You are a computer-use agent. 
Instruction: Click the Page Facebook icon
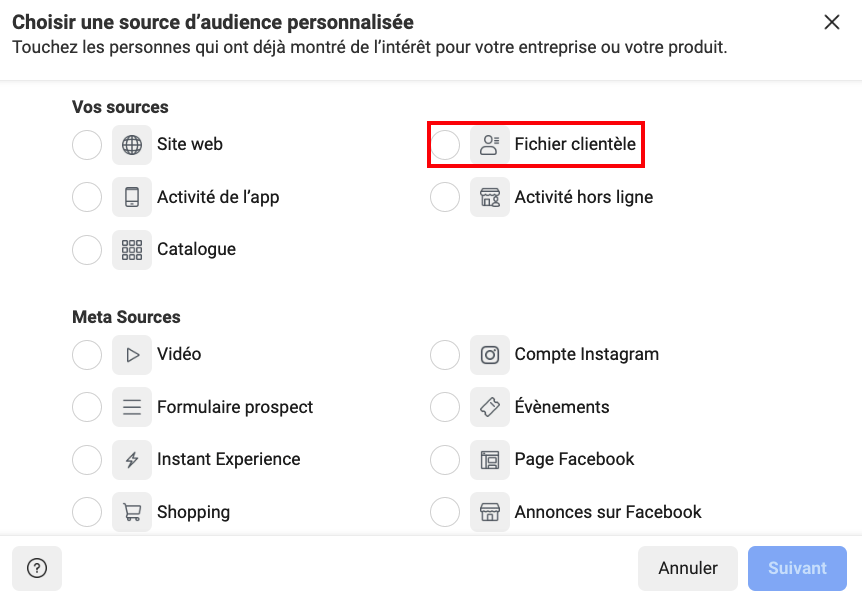(x=490, y=460)
